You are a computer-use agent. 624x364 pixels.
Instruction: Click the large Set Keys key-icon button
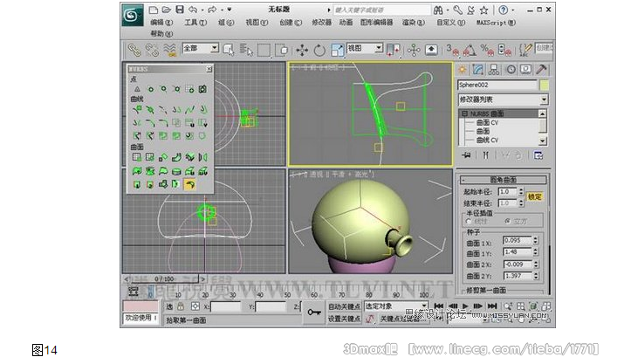point(313,312)
